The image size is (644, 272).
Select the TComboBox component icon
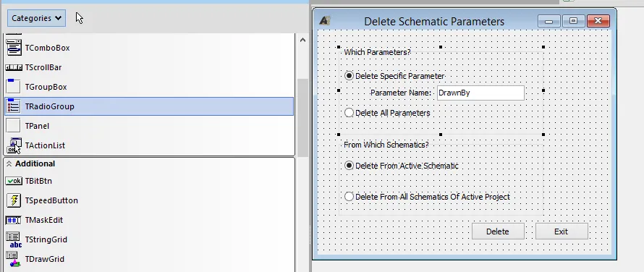[x=14, y=48]
